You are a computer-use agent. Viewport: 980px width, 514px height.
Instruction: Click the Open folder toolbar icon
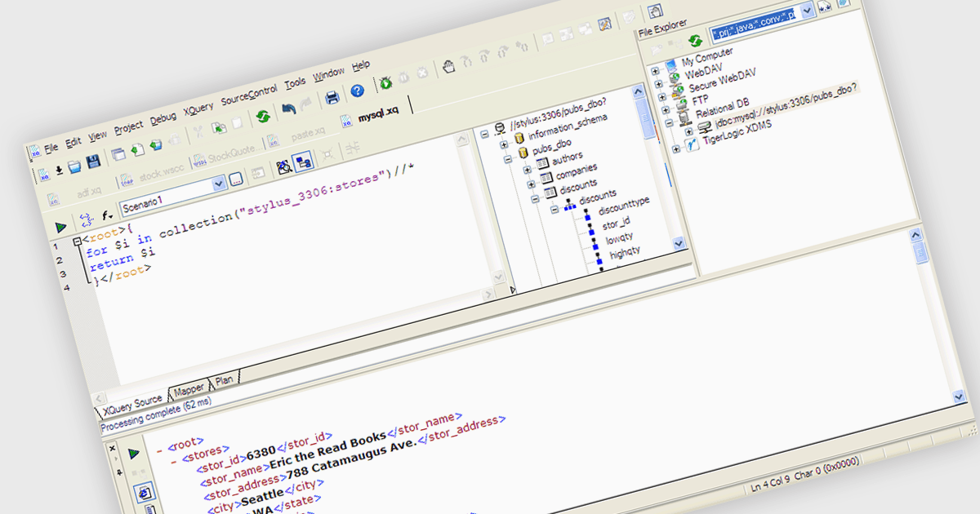coord(74,166)
